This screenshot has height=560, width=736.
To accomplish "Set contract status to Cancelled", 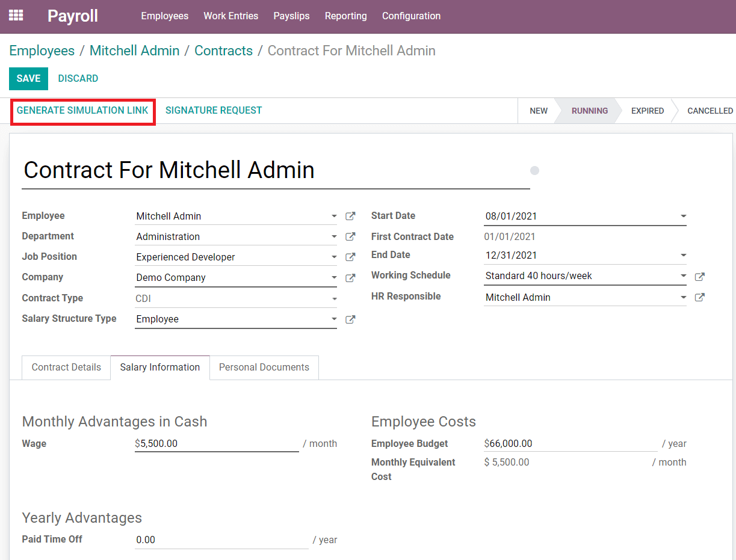I will (710, 111).
